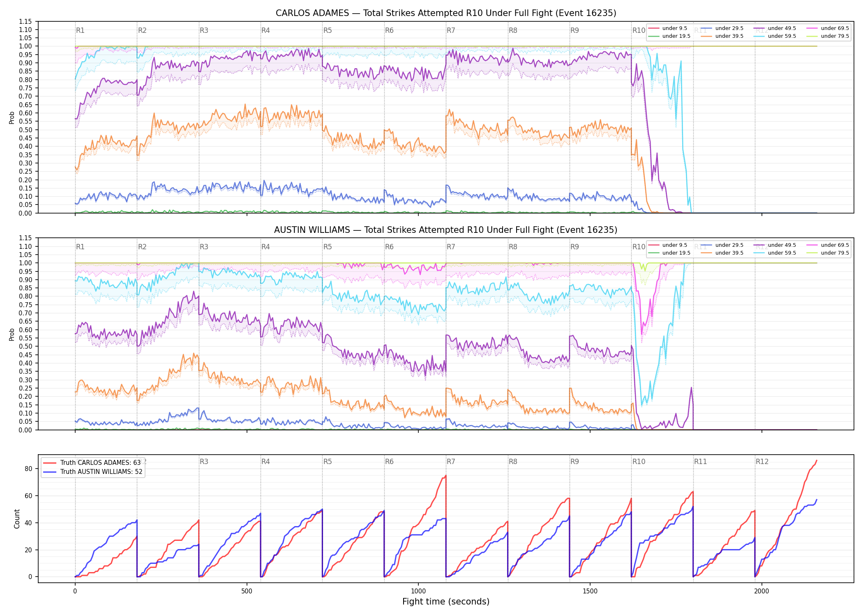Image resolution: width=863 pixels, height=616 pixels.
Task: Click the R12 round marker in the count chart
Action: [x=762, y=462]
